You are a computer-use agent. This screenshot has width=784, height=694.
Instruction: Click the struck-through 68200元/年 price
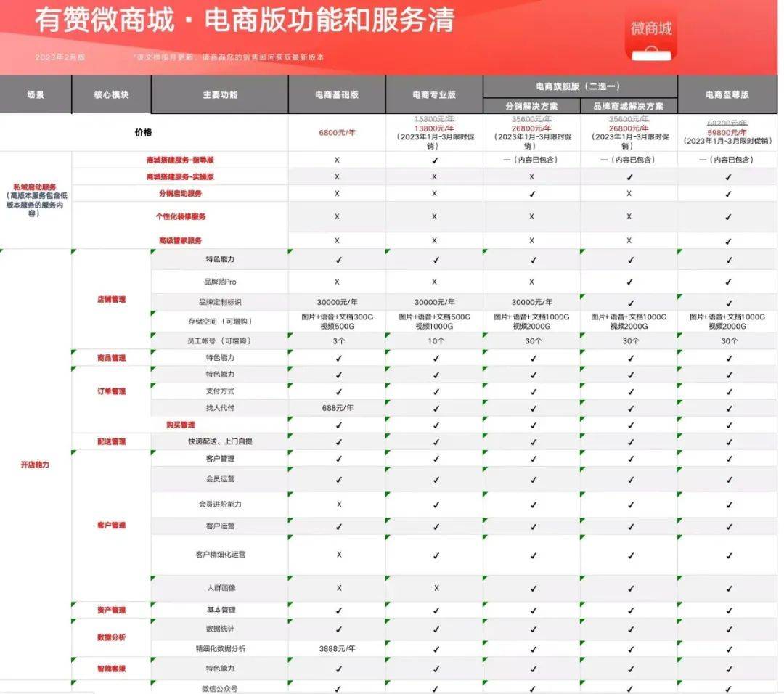(727, 123)
